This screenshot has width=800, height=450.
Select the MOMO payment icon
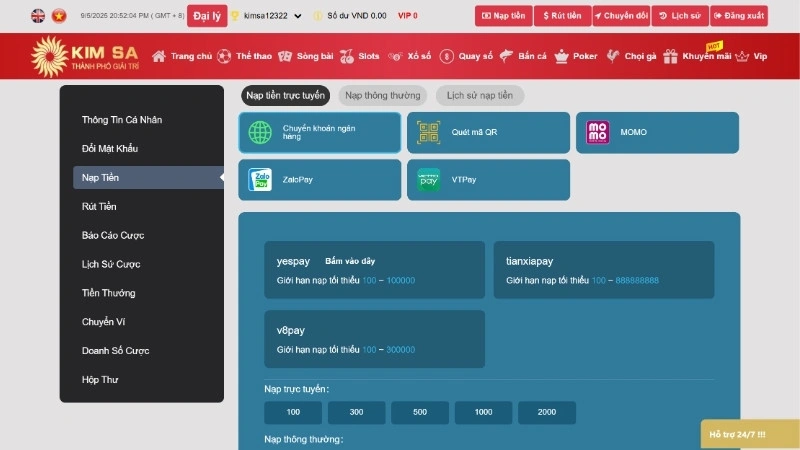pos(597,133)
